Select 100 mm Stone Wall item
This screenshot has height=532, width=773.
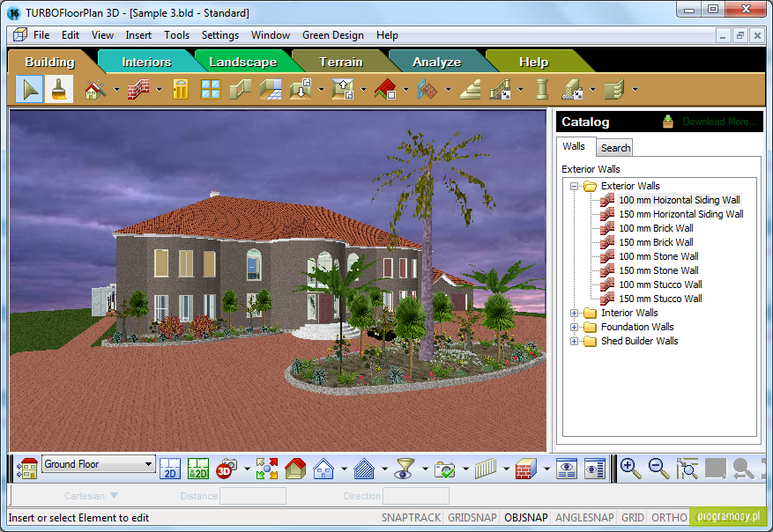(x=658, y=256)
